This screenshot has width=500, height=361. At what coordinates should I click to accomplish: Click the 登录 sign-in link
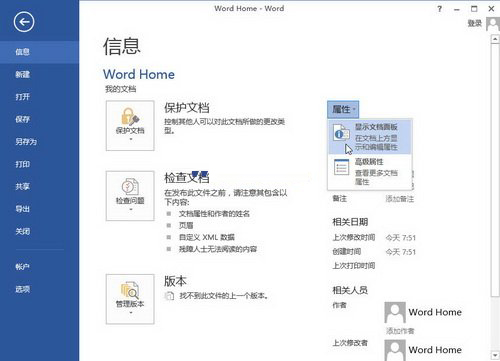[475, 23]
